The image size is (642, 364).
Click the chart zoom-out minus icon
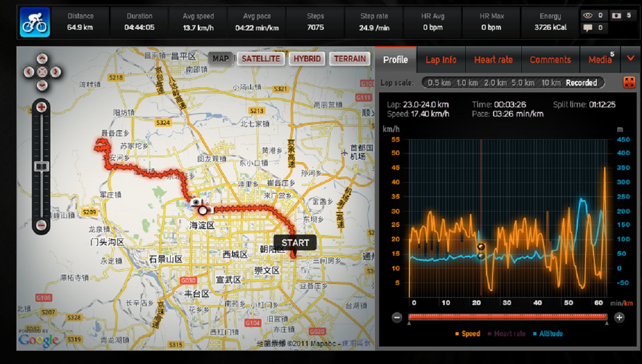[x=397, y=317]
